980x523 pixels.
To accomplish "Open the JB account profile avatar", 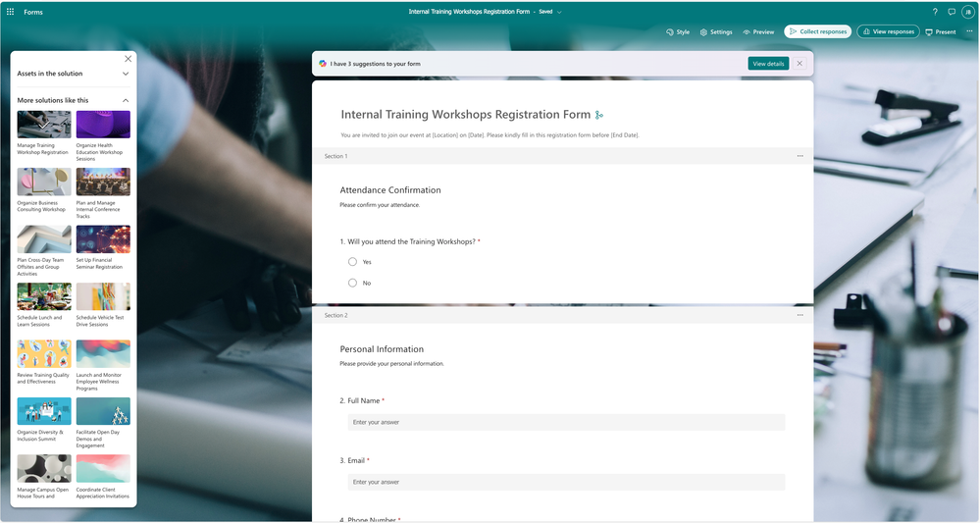I will [x=968, y=12].
